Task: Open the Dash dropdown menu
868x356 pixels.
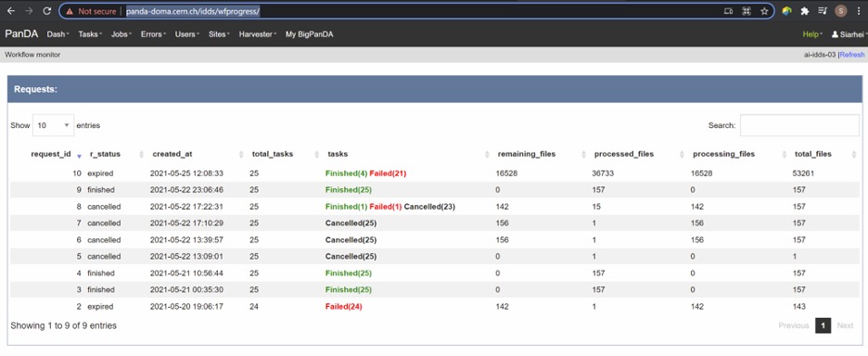Action: click(58, 34)
